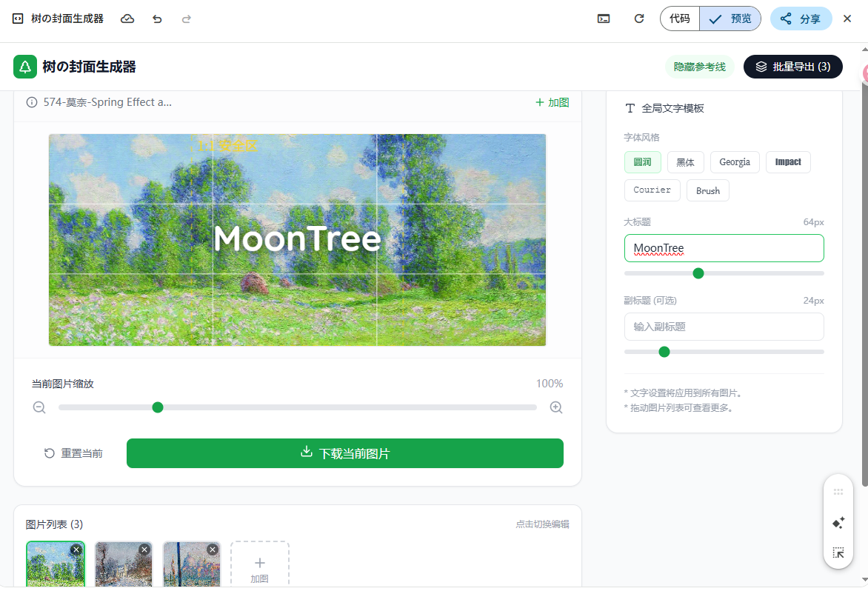Toggle 隐藏参考线 guide lines
This screenshot has width=868, height=594.
pos(699,67)
